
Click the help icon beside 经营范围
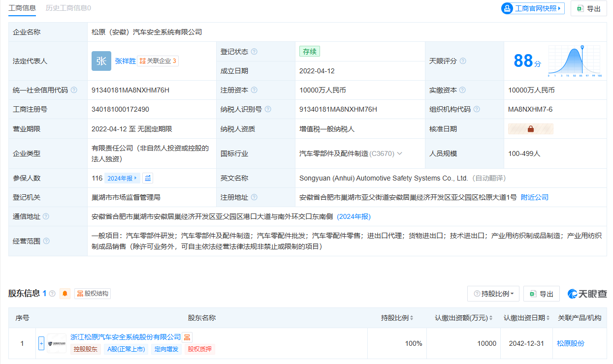(x=46, y=241)
